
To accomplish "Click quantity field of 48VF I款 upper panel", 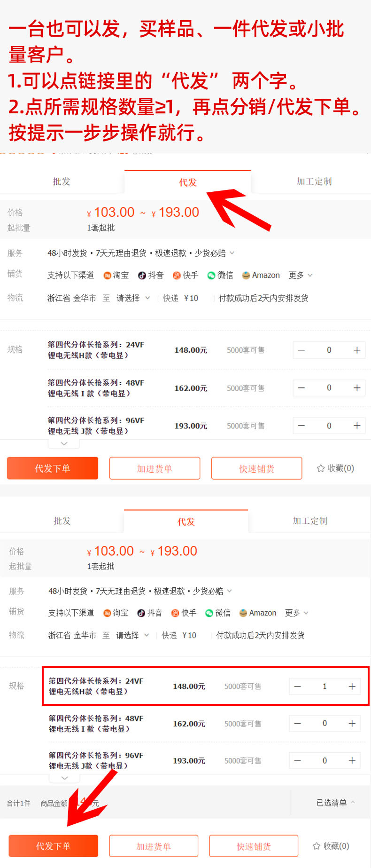I will pos(329,388).
